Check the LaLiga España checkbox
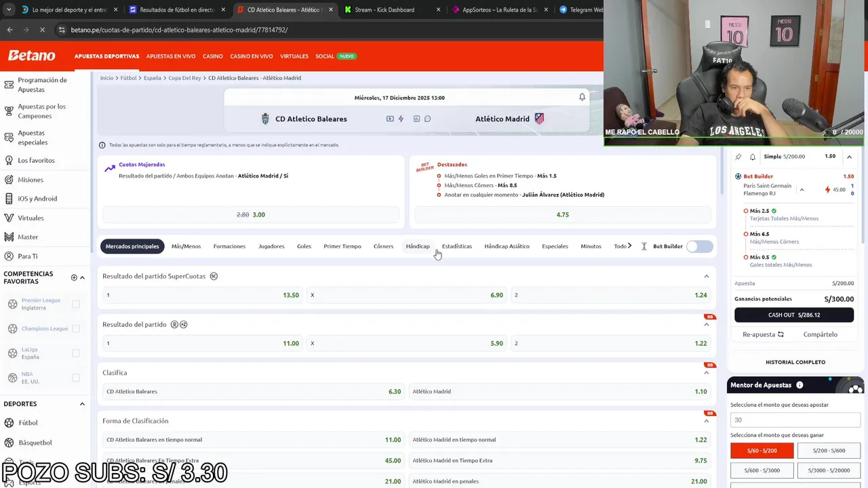868x488 pixels. pyautogui.click(x=76, y=353)
